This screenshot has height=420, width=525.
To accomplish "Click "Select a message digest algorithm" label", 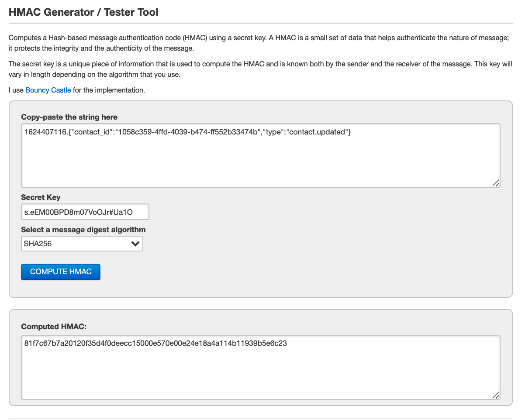I will [83, 230].
